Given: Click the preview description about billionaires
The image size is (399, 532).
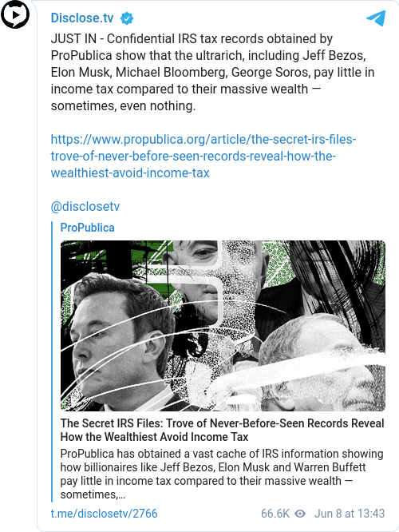Looking at the screenshot, I should coord(222,474).
